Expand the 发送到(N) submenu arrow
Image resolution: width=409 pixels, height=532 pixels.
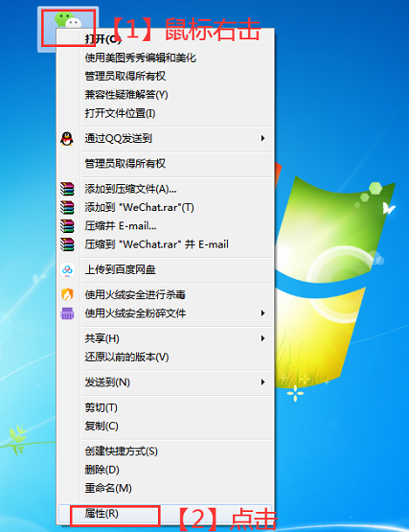[262, 382]
